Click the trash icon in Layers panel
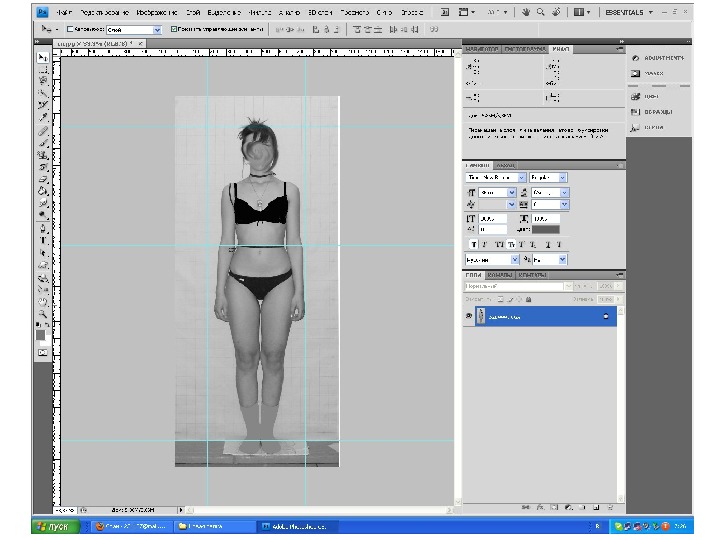720x540 pixels. [609, 507]
